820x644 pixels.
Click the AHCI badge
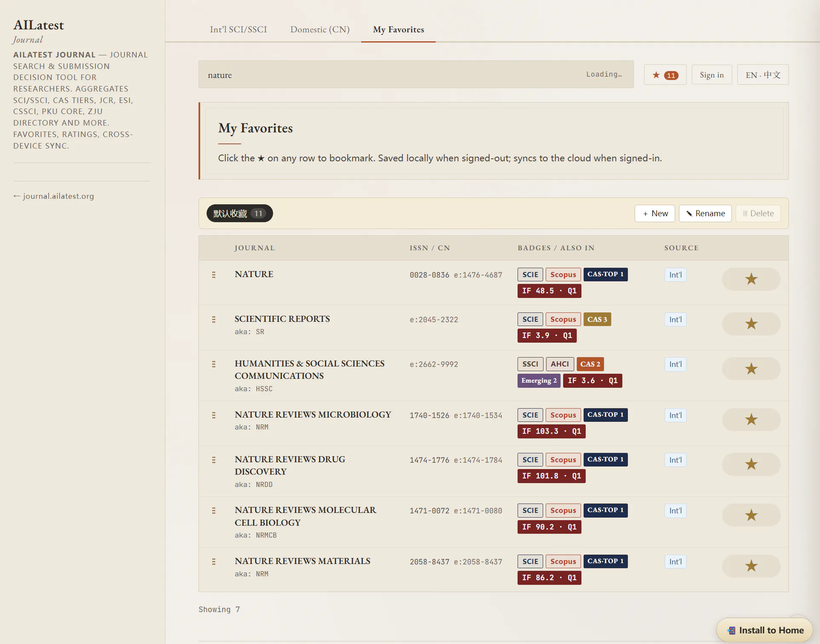(x=560, y=364)
